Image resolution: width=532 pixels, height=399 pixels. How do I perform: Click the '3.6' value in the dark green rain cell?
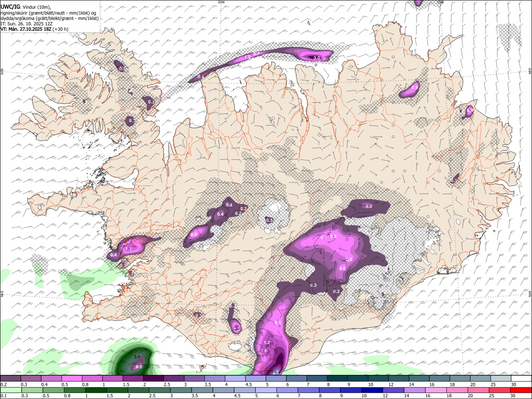click(138, 357)
